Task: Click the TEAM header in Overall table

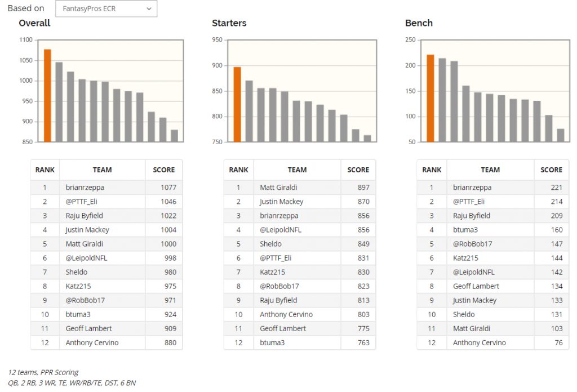Action: (x=102, y=170)
